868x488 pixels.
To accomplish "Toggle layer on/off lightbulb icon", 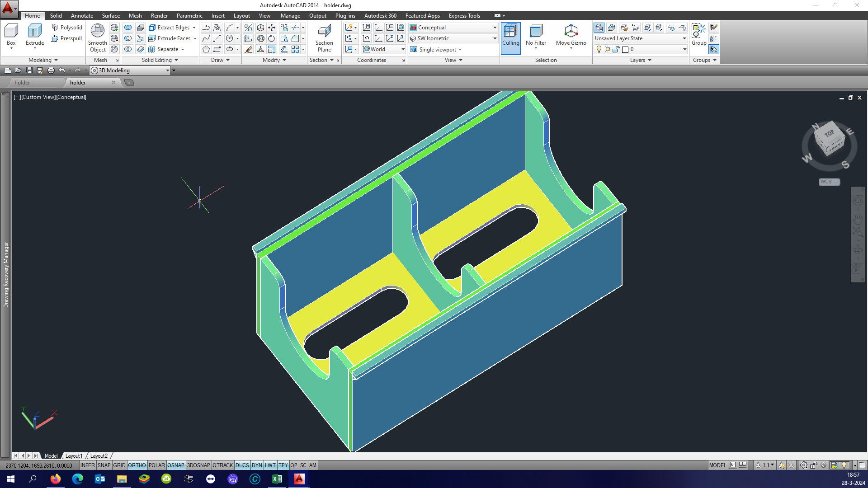I will pyautogui.click(x=599, y=50).
